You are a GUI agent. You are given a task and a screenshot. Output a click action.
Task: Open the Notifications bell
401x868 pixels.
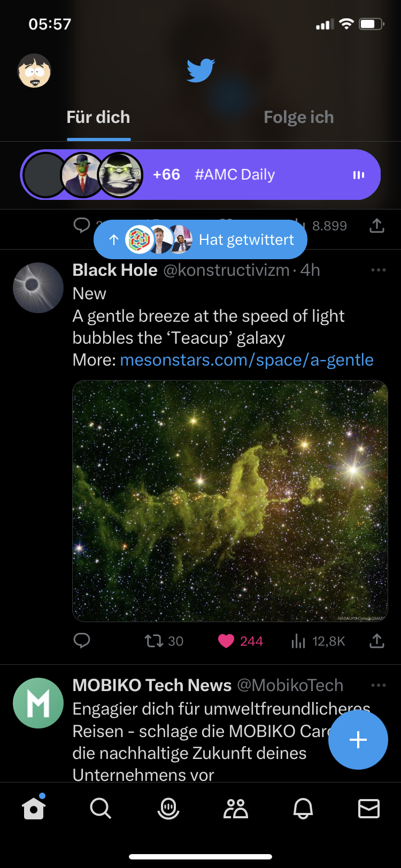click(303, 809)
